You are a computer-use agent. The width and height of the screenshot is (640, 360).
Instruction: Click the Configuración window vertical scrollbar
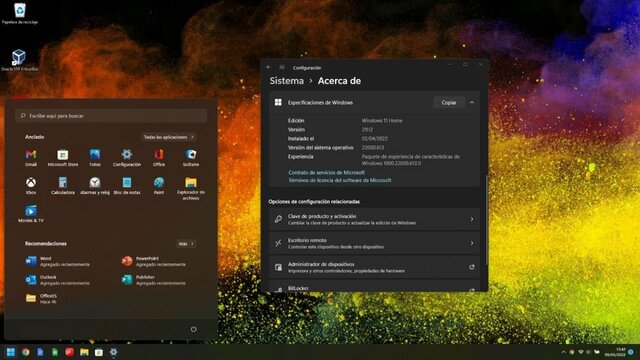pyautogui.click(x=486, y=220)
